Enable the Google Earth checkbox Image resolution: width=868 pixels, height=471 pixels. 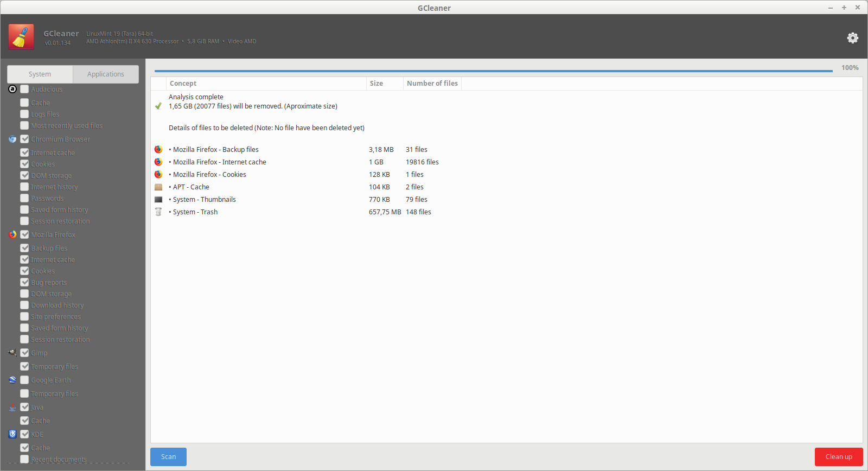click(x=24, y=380)
